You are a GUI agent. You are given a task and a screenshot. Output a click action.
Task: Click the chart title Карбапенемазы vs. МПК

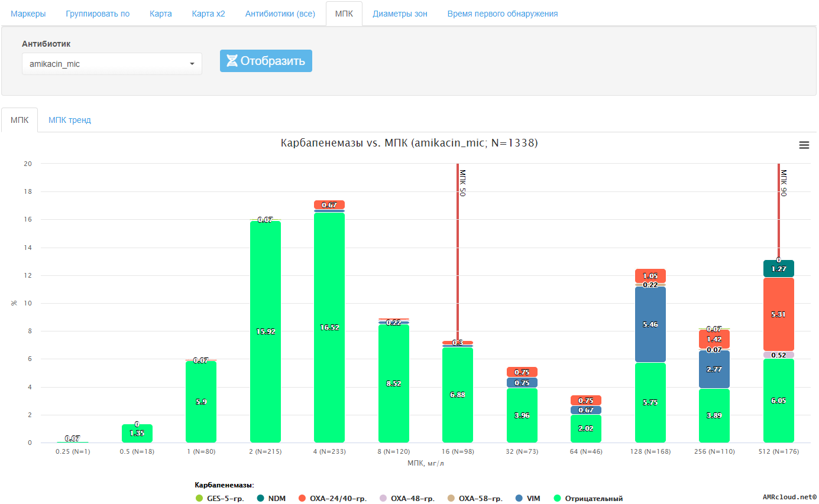409,143
